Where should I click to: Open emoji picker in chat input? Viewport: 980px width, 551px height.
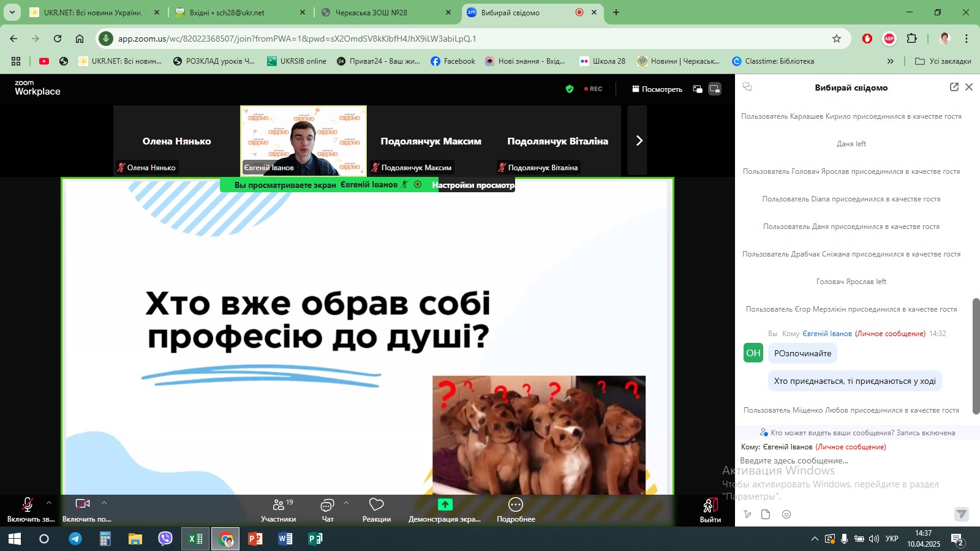click(786, 514)
